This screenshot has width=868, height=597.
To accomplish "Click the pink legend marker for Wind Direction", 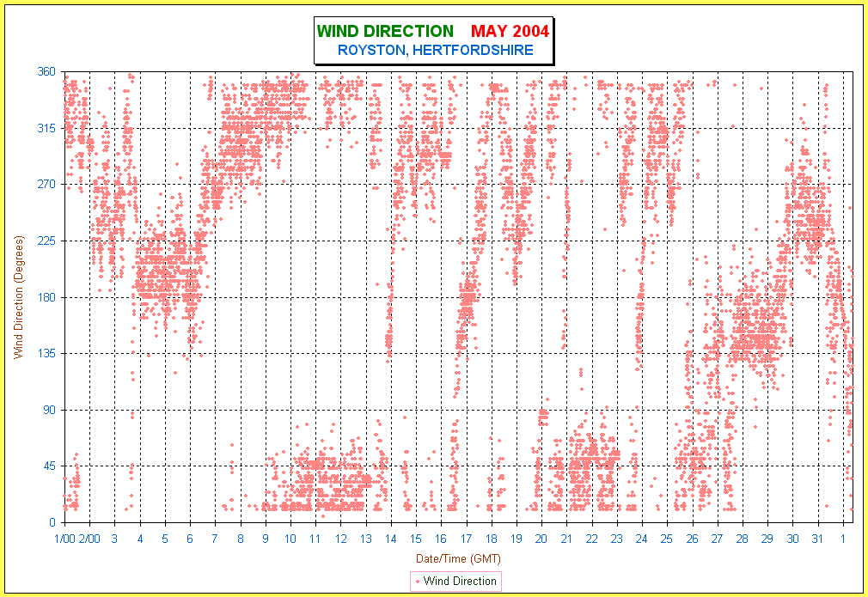I will point(418,582).
